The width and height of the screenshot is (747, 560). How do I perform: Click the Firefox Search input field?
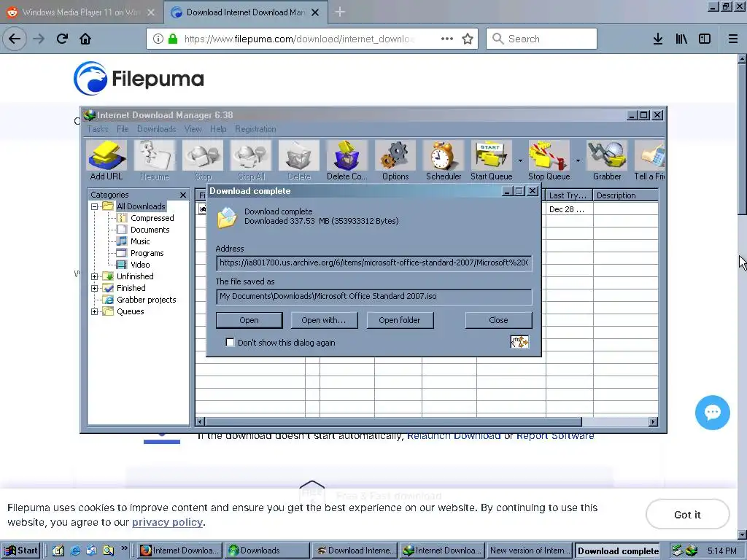click(542, 39)
